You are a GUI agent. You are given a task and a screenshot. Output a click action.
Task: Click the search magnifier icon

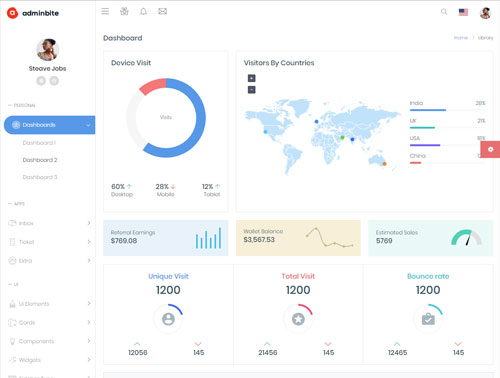[444, 12]
